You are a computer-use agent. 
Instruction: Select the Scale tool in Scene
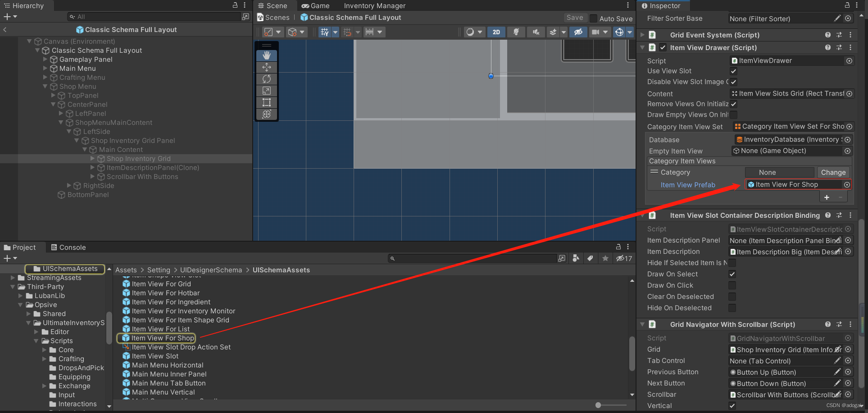click(267, 91)
